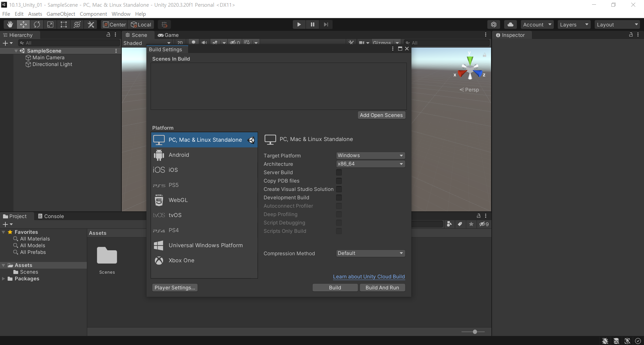Open Layout dropdown

coord(617,24)
